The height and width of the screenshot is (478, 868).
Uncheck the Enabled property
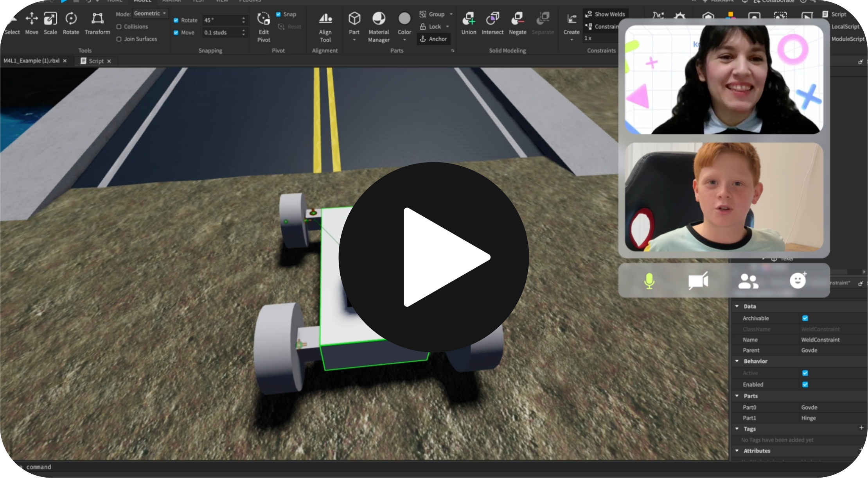pos(805,385)
